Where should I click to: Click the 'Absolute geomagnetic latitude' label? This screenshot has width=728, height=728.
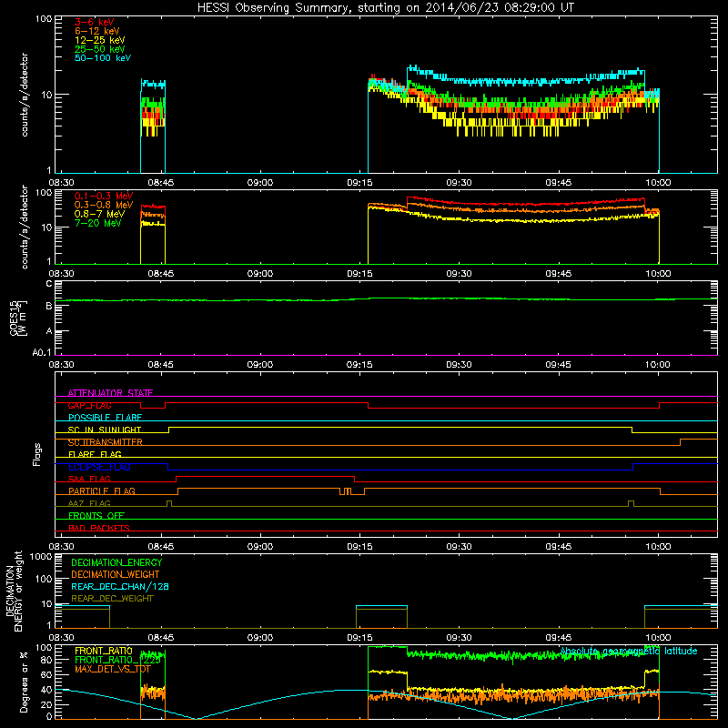(x=629, y=651)
